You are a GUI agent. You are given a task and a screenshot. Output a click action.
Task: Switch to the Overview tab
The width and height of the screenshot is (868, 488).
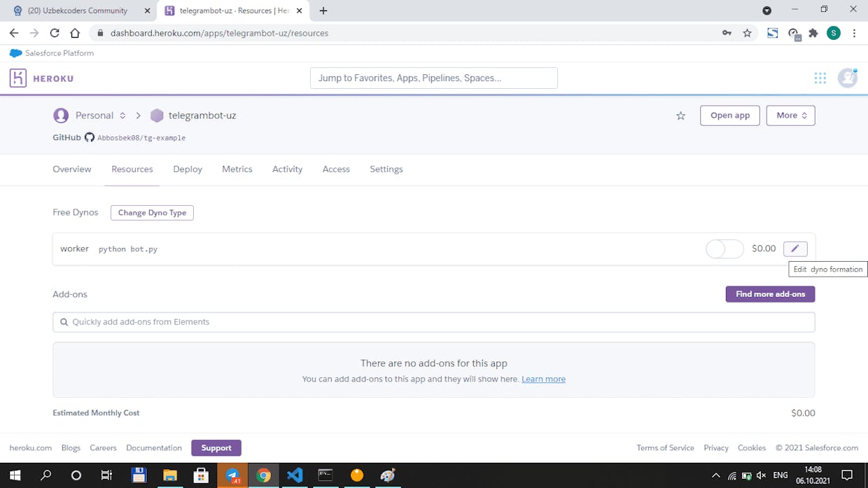click(x=72, y=169)
